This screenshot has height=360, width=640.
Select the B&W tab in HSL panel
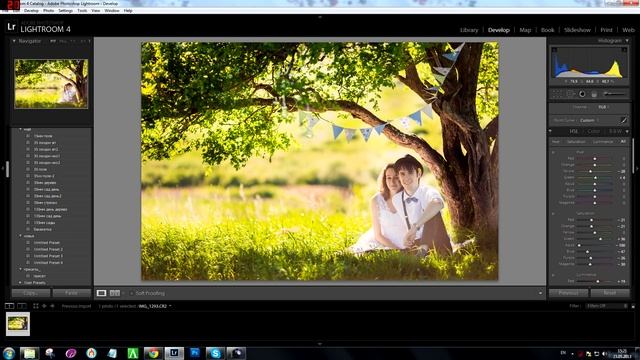pyautogui.click(x=615, y=131)
